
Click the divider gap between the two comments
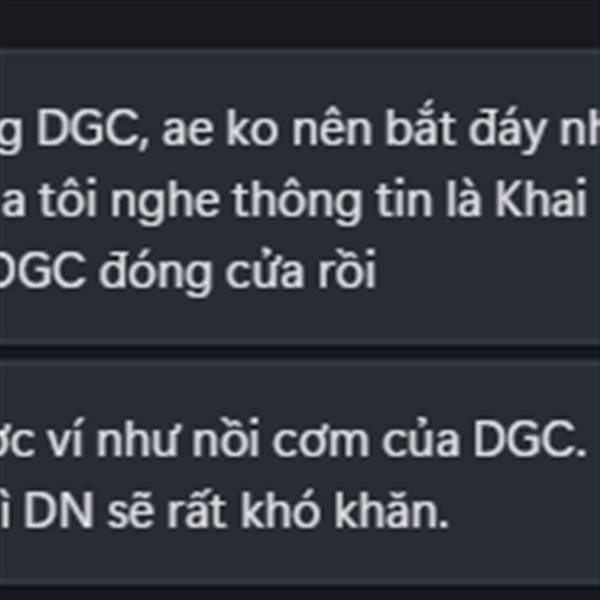pyautogui.click(x=300, y=351)
